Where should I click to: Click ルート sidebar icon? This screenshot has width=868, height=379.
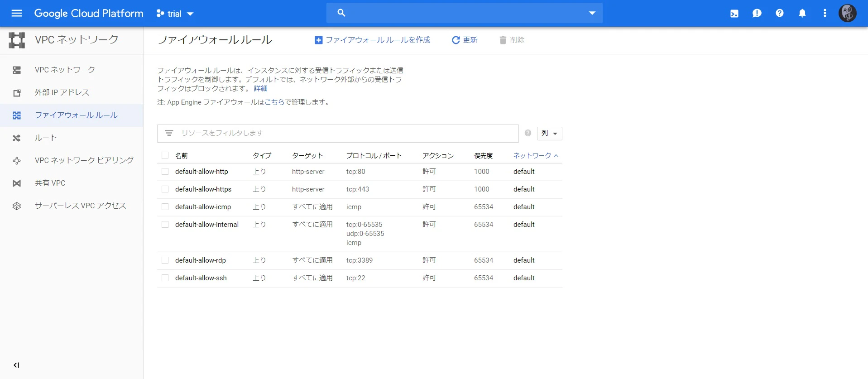tap(17, 138)
